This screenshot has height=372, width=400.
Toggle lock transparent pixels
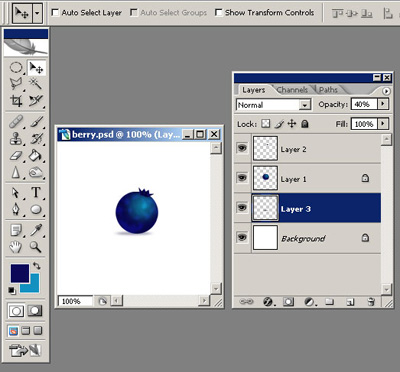266,124
